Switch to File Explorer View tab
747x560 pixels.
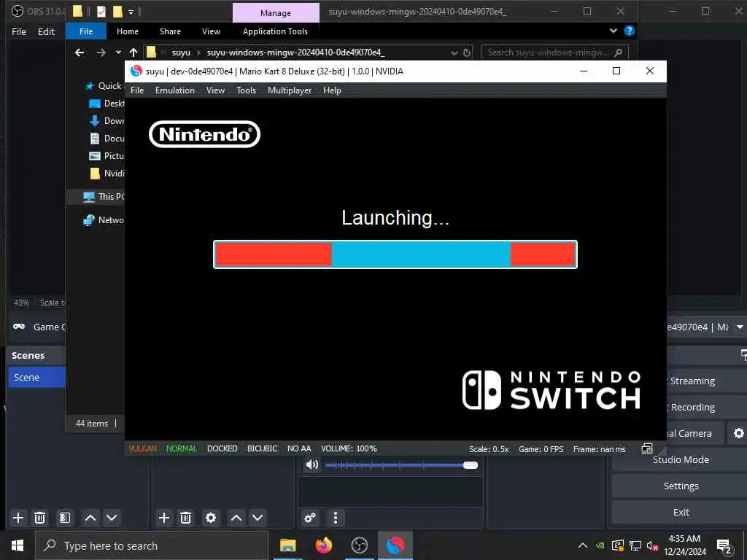tap(211, 31)
